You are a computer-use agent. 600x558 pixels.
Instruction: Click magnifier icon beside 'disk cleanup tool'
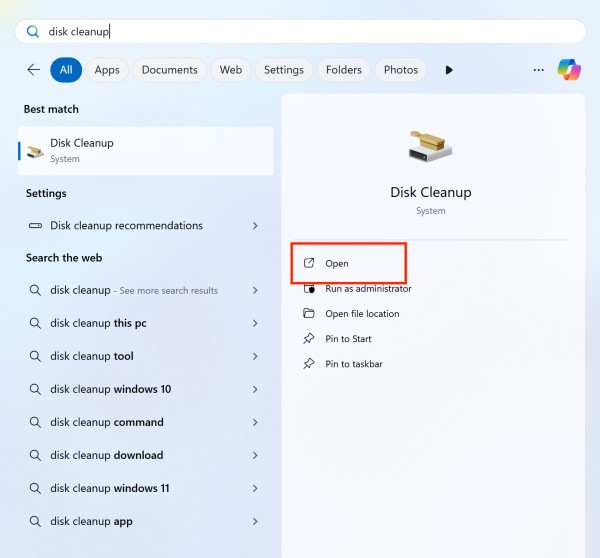click(x=35, y=356)
